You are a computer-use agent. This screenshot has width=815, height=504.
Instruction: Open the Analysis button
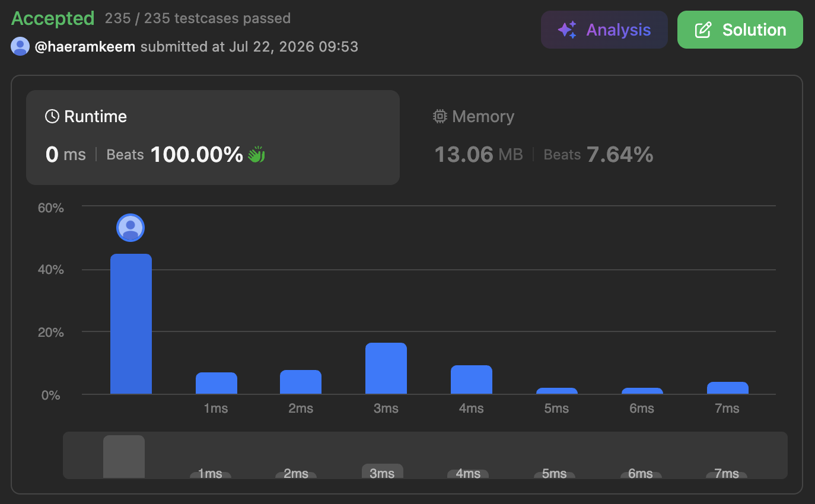tap(604, 30)
